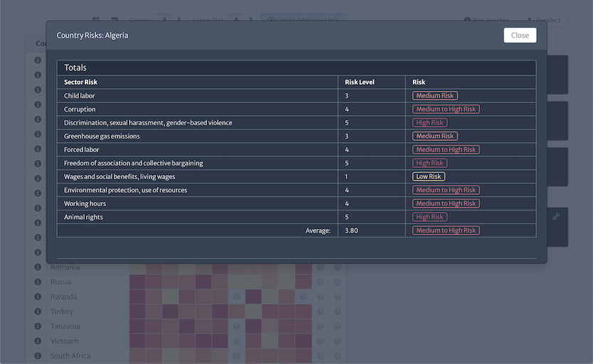Close the Country Risks dialog
The image size is (593, 364).
[520, 36]
